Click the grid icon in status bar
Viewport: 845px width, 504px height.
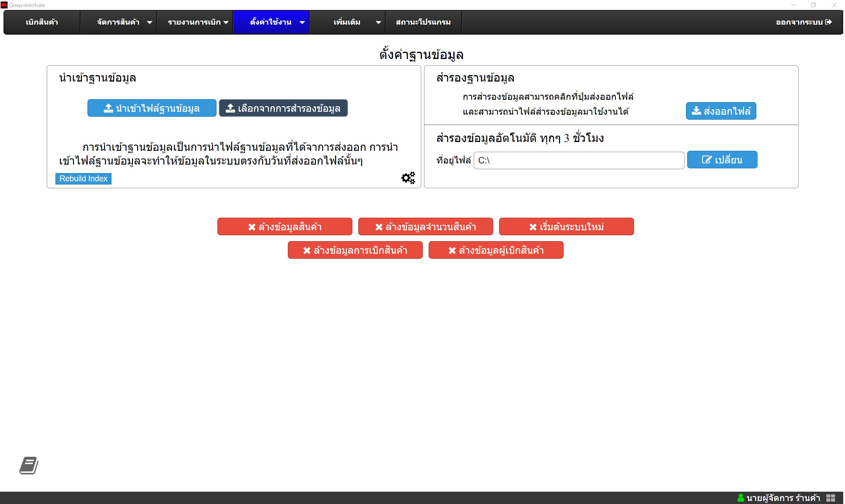(831, 498)
